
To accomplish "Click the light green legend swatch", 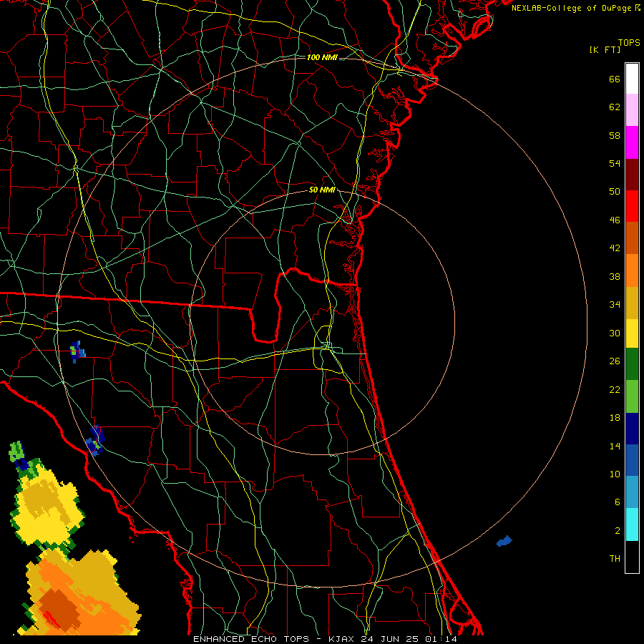I will point(632,396).
